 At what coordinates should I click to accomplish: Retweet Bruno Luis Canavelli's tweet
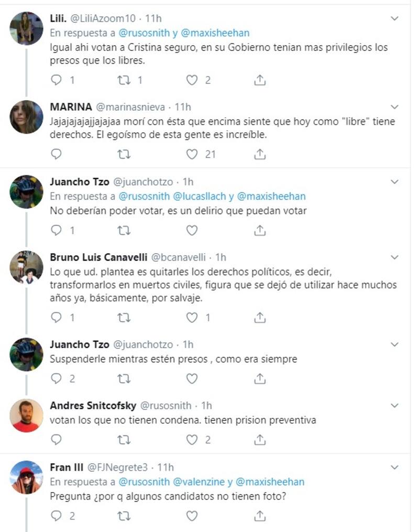(x=124, y=317)
